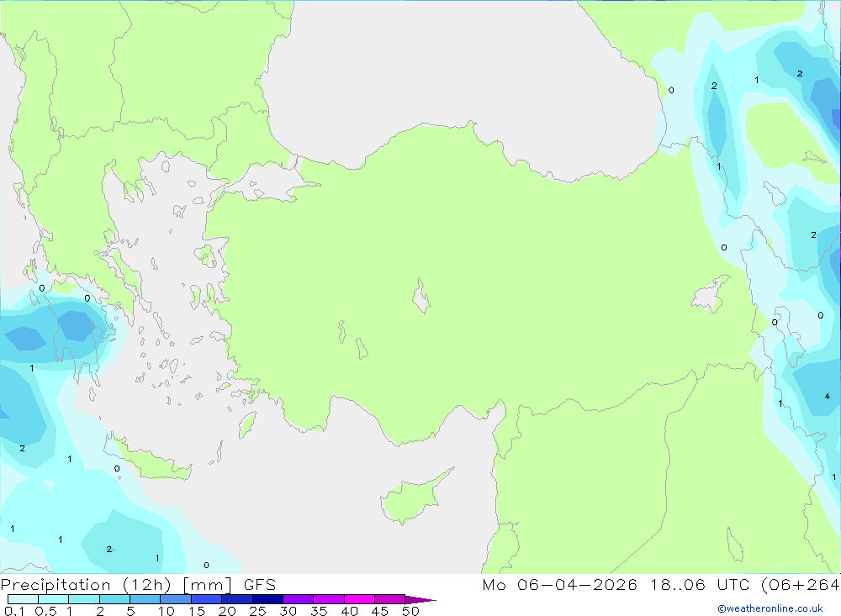
Task: Pick the 1–2 mm legend color box
Action: coord(84,599)
